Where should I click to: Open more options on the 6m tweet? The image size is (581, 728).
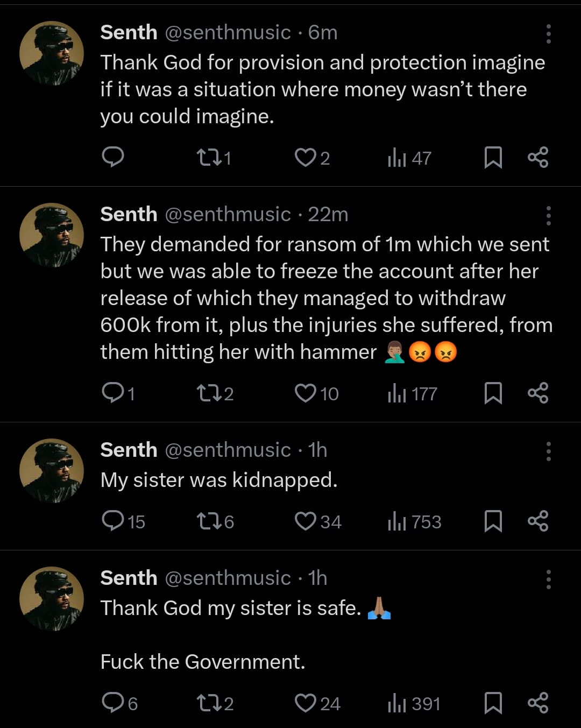point(548,34)
